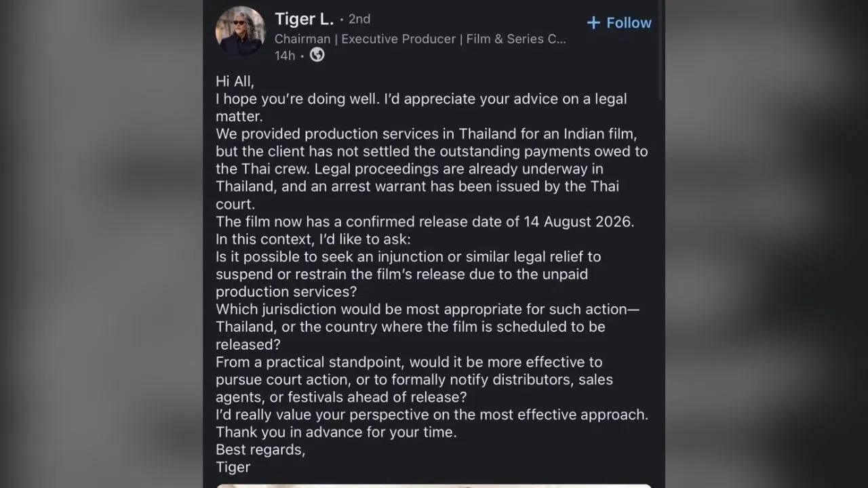Click the attached image preview below post
The height and width of the screenshot is (488, 868).
434,485
